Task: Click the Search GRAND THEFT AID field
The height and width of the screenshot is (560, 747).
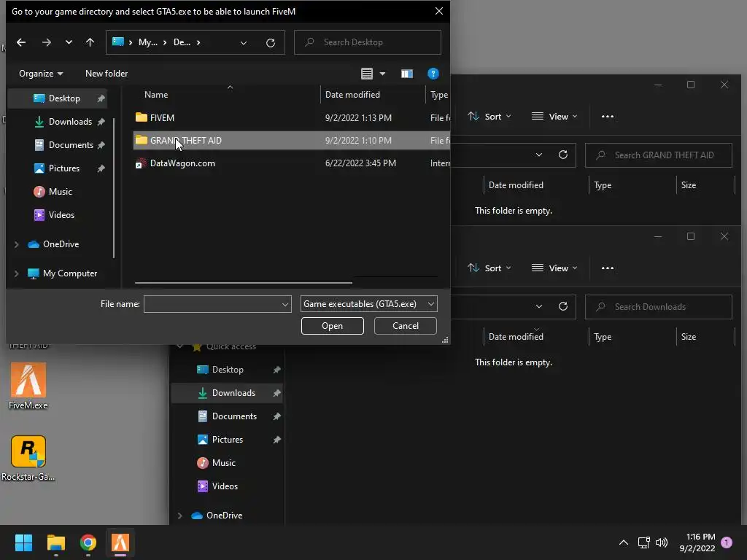Action: (659, 155)
